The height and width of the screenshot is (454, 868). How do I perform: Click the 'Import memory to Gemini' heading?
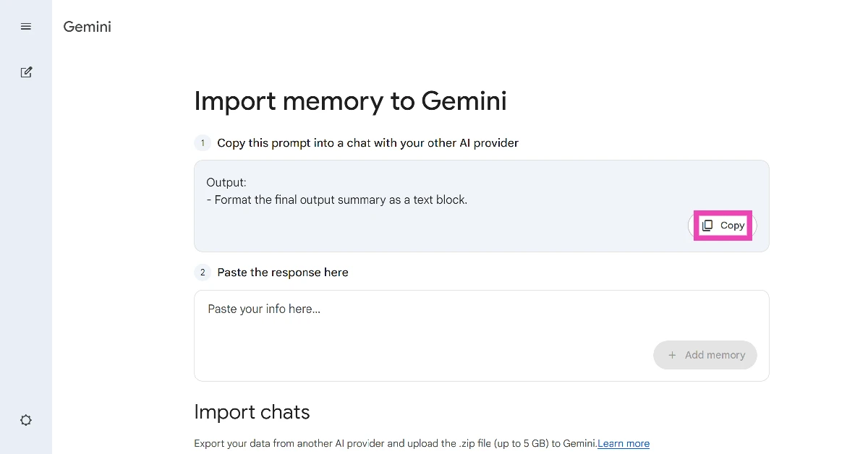pyautogui.click(x=350, y=100)
